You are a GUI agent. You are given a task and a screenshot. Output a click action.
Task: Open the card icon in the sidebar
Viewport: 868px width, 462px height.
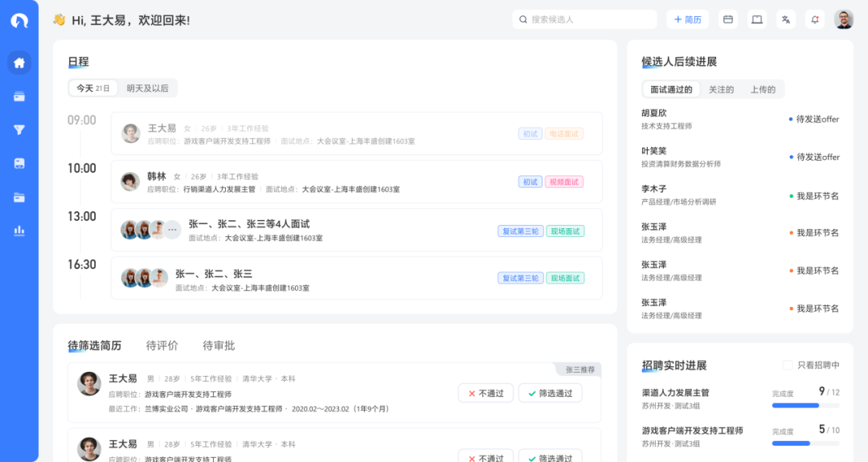pyautogui.click(x=19, y=97)
